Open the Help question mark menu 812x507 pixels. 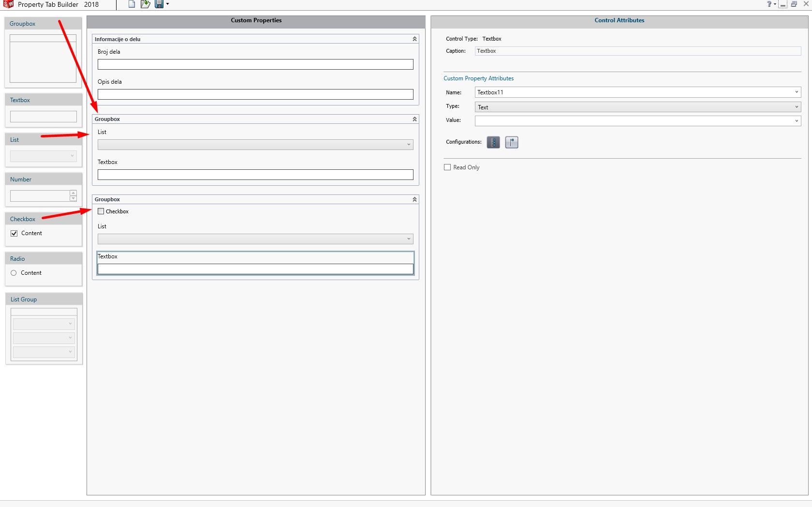(x=769, y=4)
